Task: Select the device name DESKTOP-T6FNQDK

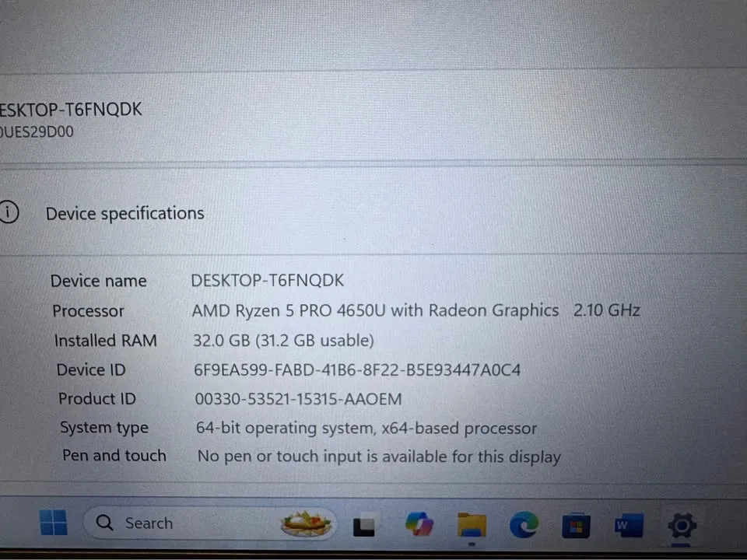Action: point(268,280)
